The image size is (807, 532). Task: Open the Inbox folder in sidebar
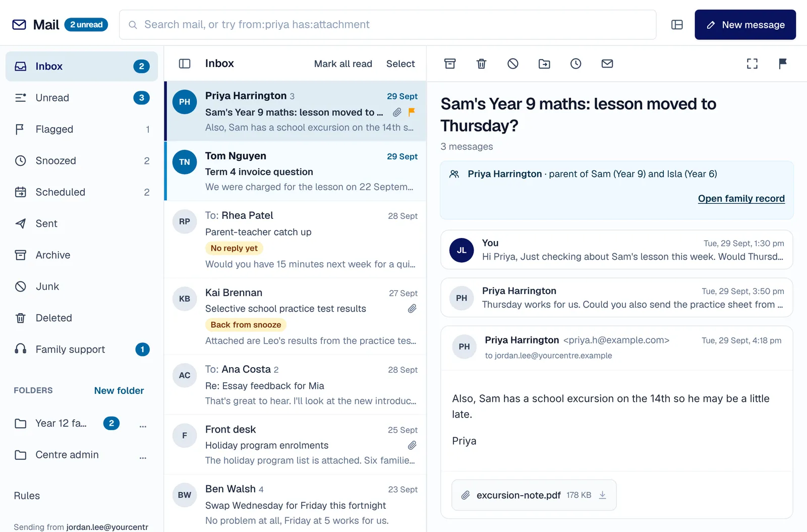tap(82, 66)
